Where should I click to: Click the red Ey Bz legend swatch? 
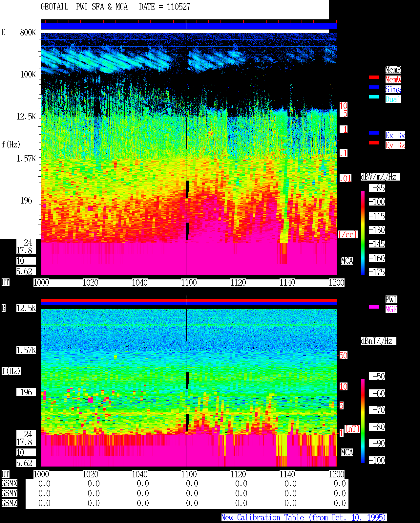[374, 143]
